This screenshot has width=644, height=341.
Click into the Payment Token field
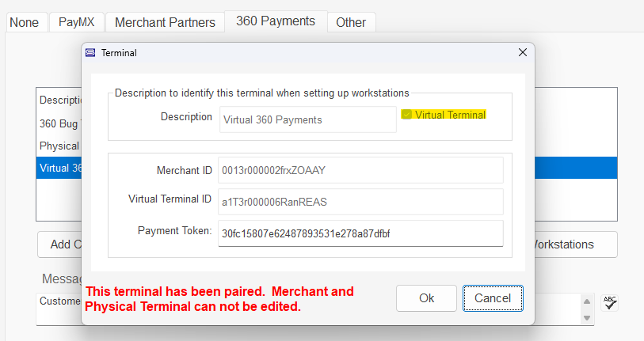[360, 233]
